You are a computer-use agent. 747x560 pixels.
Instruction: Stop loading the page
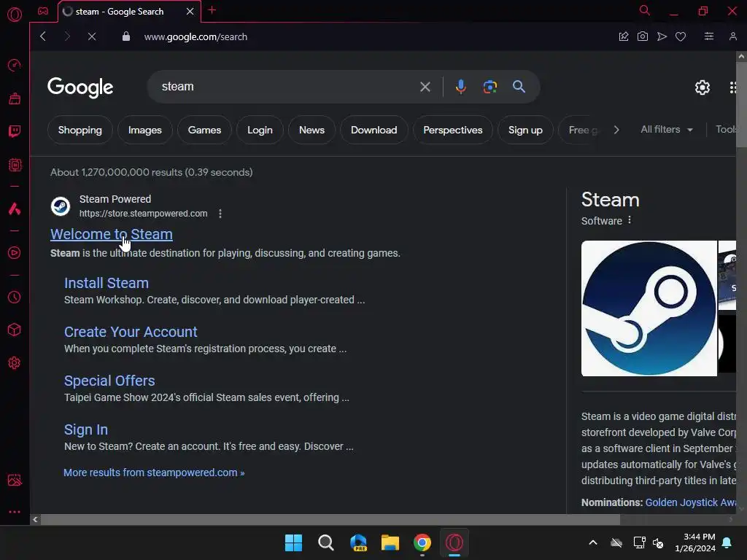[92, 36]
